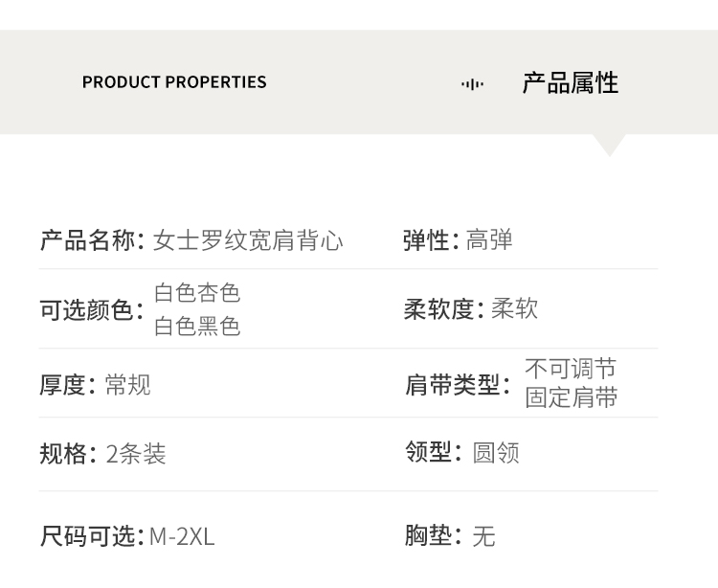Click the PRODUCT PROPERTIES heading
The image size is (718, 588).
174,82
